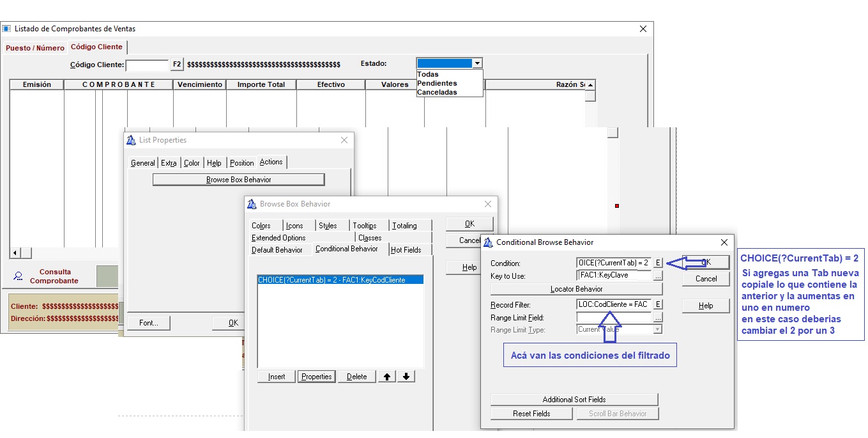This screenshot has height=438, width=868.
Task: Click the Condition input field
Action: [614, 263]
